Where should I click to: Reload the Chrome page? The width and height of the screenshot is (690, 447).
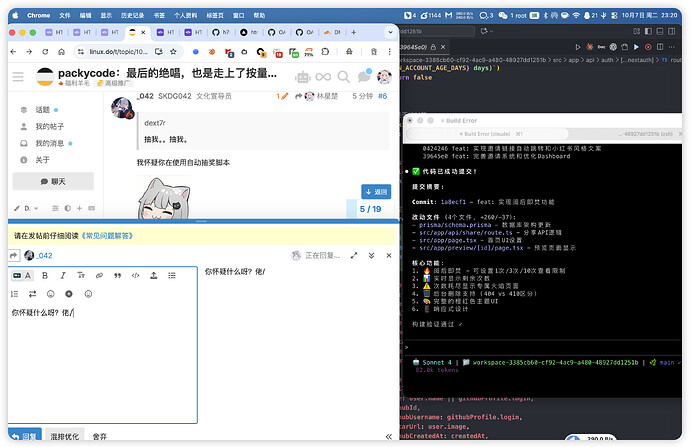tap(45, 51)
